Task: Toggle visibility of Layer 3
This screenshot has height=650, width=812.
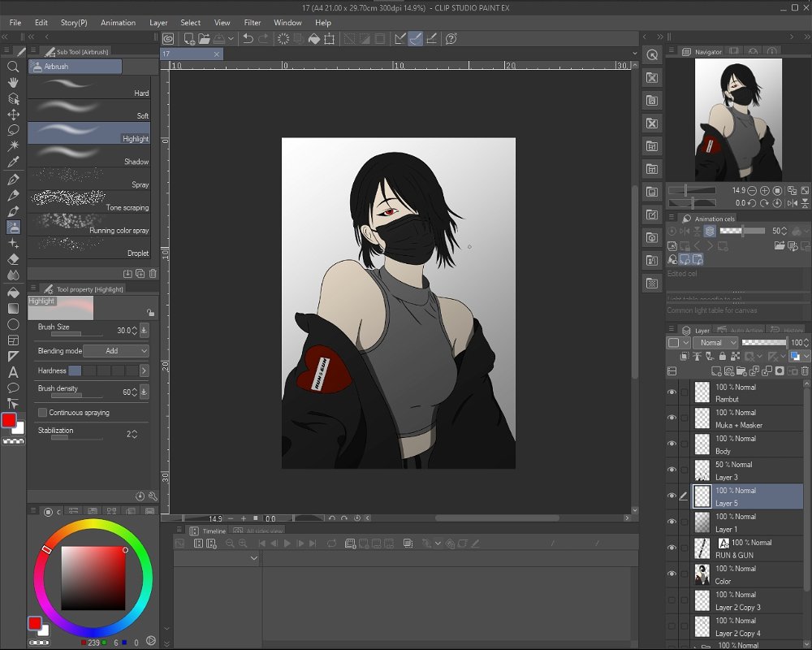Action: [672, 470]
